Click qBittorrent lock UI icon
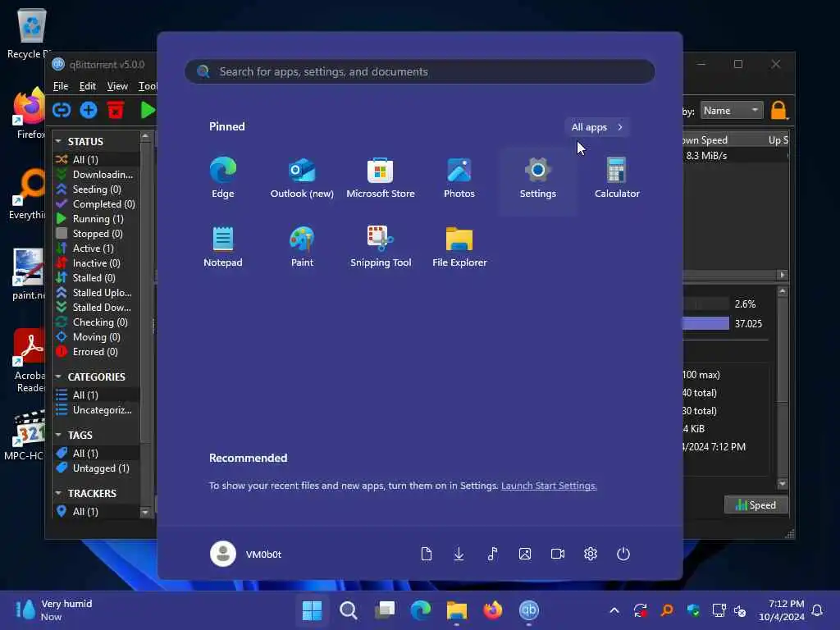 [x=778, y=111]
